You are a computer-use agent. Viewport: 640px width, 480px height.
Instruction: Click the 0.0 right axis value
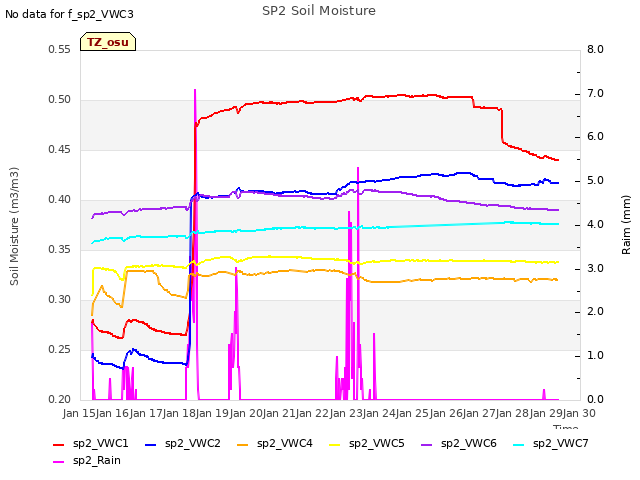coord(596,400)
